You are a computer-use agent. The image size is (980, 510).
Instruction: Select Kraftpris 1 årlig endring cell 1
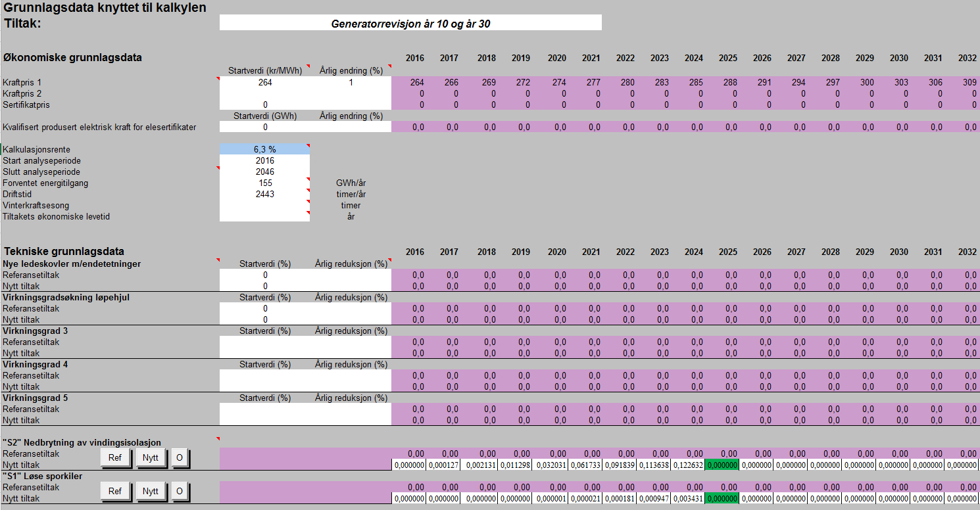[x=351, y=83]
